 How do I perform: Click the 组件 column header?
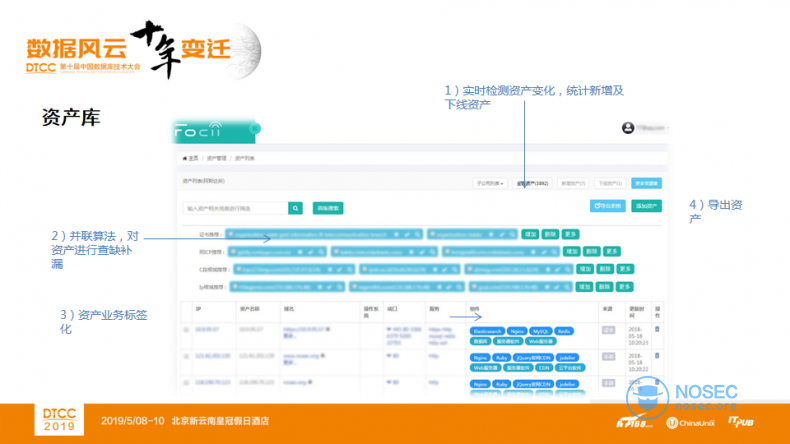click(475, 309)
